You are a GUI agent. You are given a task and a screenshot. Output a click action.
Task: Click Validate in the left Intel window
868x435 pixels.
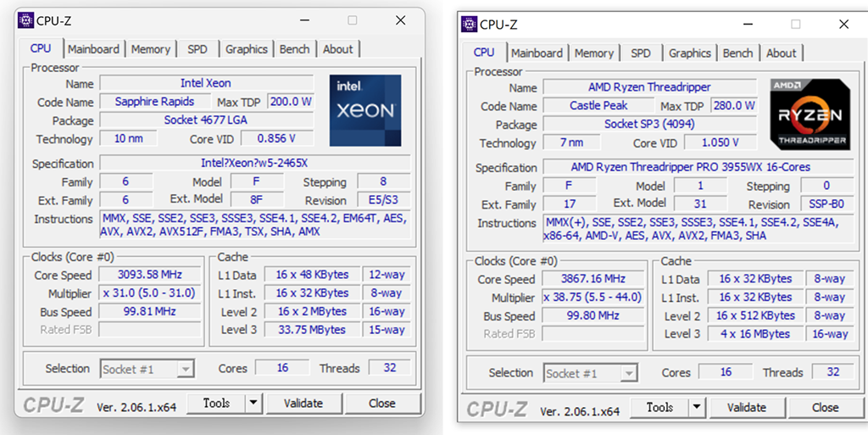tap(303, 404)
